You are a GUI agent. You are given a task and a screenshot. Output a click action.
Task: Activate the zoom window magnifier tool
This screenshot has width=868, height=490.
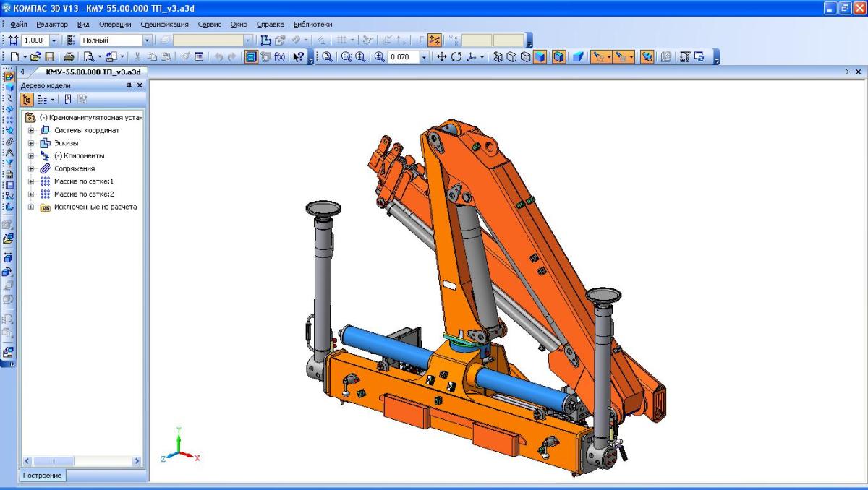(x=327, y=57)
